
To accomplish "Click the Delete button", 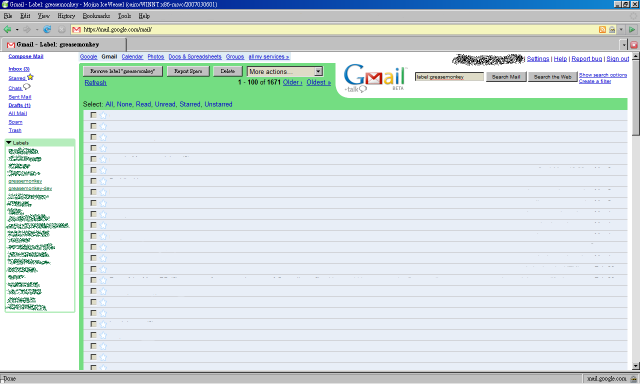I will 228,71.
